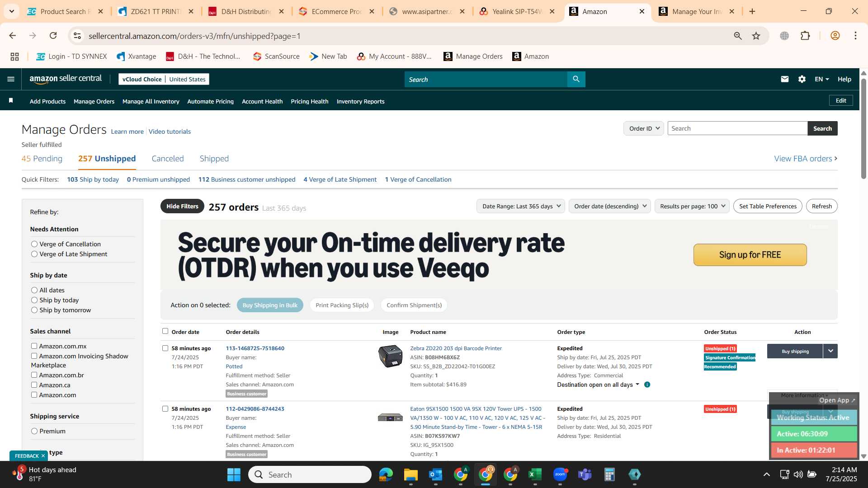Click Print Packing Slip(s) button

coord(342,305)
